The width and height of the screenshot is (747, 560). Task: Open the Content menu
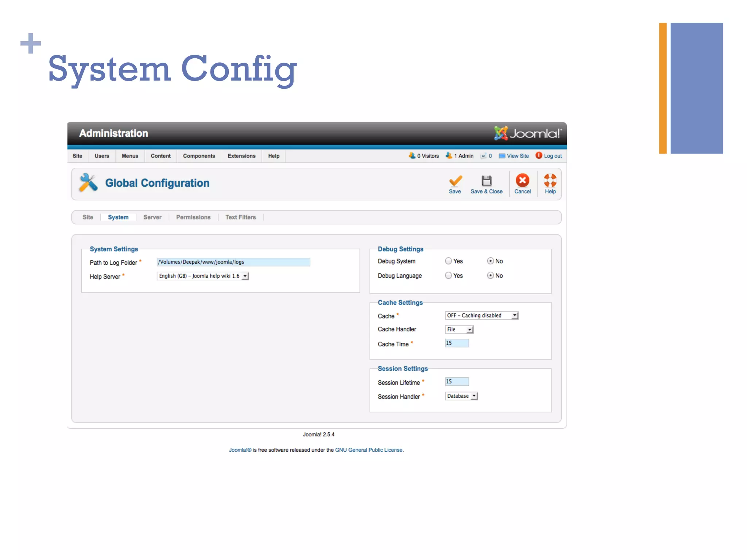click(160, 156)
